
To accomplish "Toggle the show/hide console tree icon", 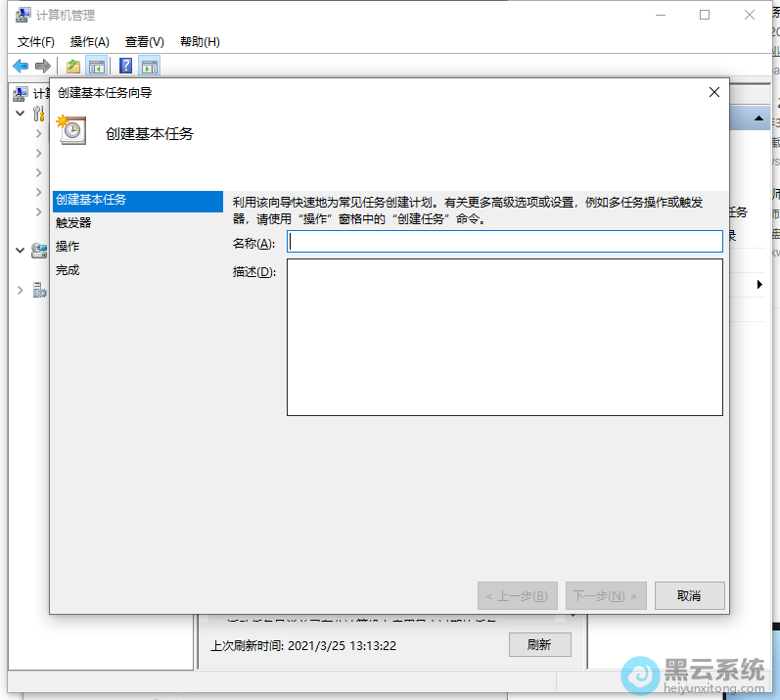I will 96,66.
